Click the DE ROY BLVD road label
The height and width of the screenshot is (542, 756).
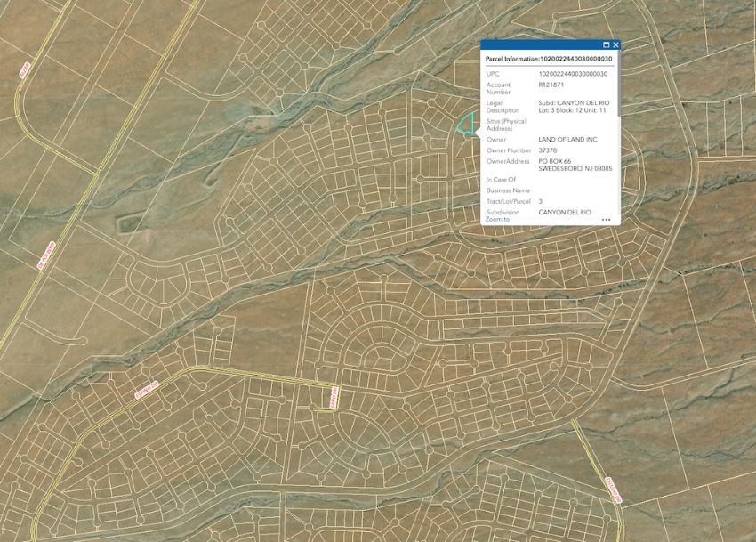coord(44,256)
